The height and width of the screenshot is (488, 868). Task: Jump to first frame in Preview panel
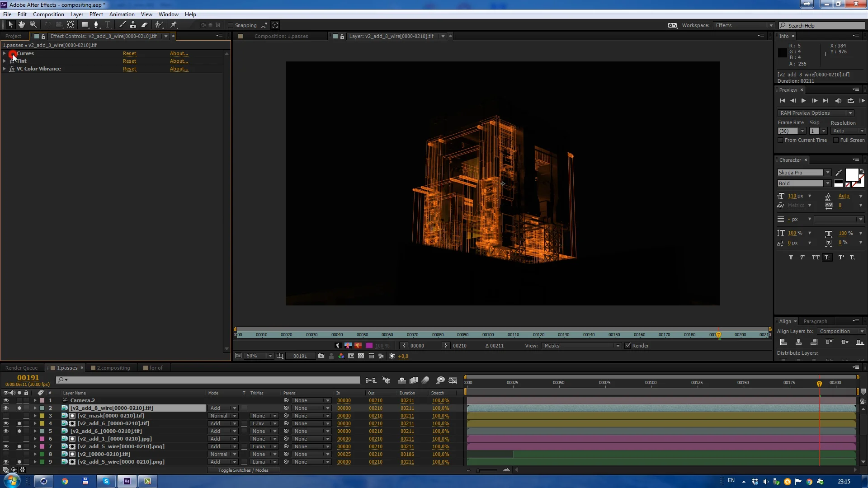782,101
